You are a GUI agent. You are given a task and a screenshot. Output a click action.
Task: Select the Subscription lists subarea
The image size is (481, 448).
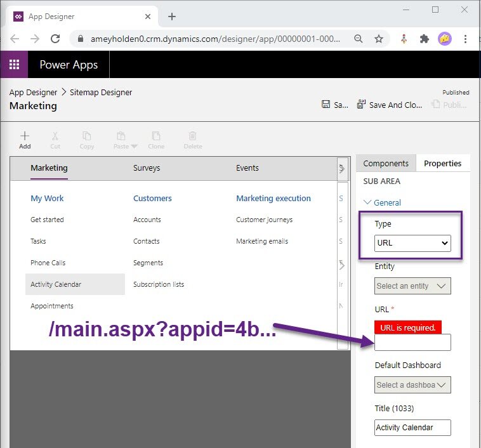click(x=159, y=284)
